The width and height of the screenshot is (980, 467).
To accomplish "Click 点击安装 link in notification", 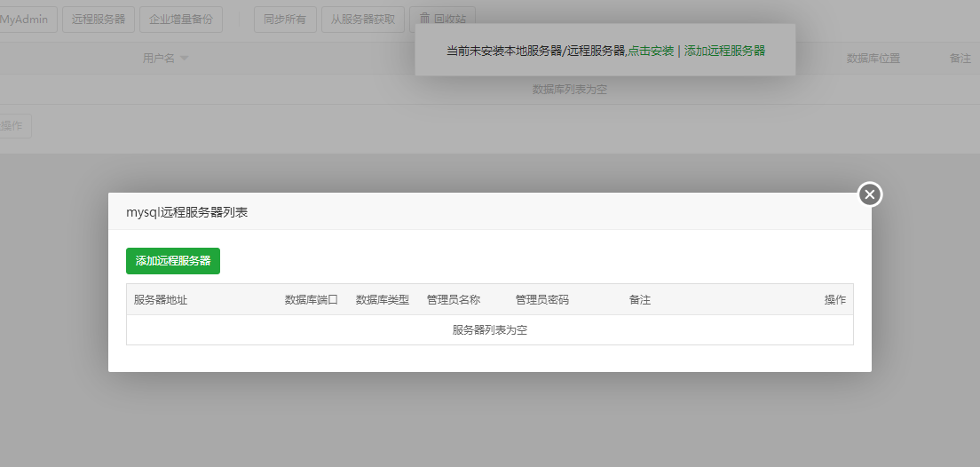I will click(x=651, y=51).
